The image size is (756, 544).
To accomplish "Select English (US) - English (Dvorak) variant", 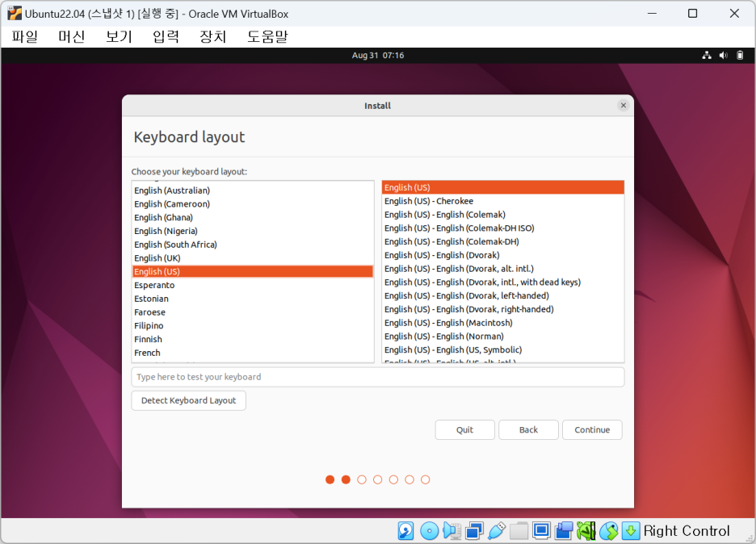I will pos(503,255).
